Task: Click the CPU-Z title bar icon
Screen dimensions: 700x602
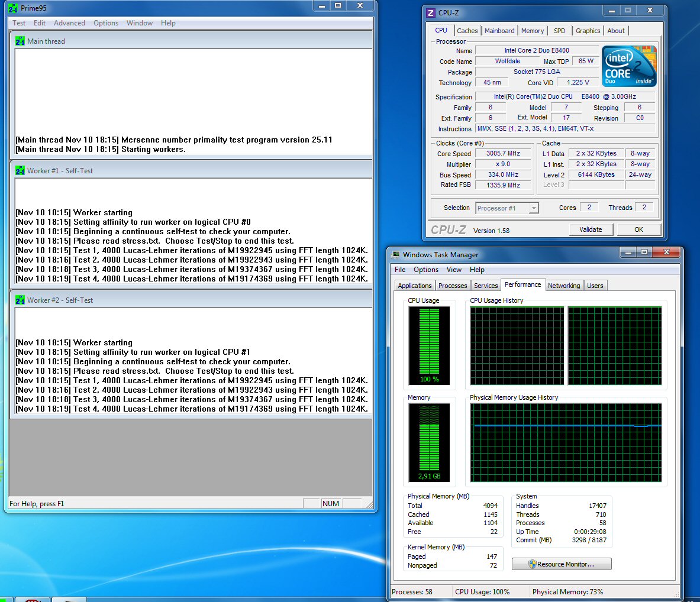Action: pos(431,13)
